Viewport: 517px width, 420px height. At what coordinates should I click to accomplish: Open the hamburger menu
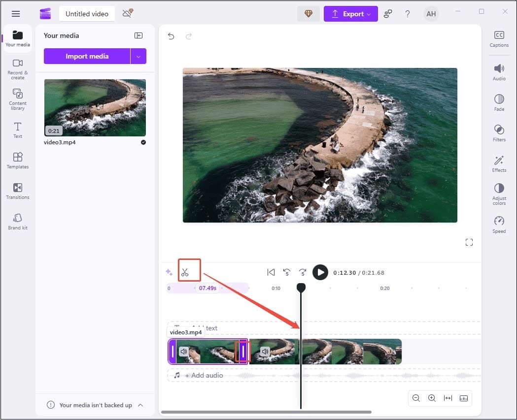tap(15, 13)
